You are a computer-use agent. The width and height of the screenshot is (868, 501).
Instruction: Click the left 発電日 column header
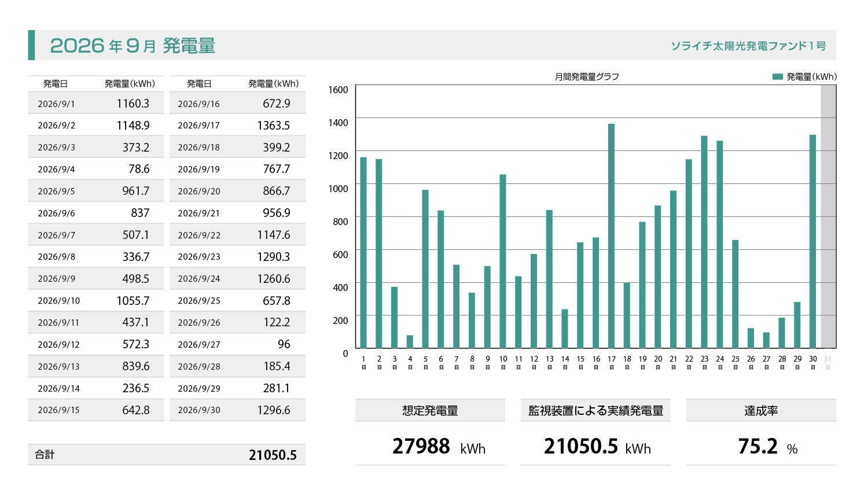56,84
